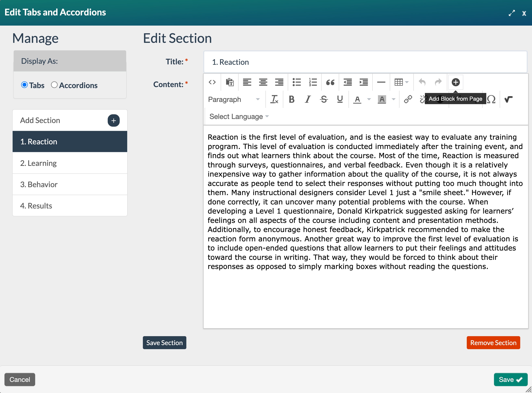
Task: Expand the text color dropdown arrow
Action: click(369, 99)
